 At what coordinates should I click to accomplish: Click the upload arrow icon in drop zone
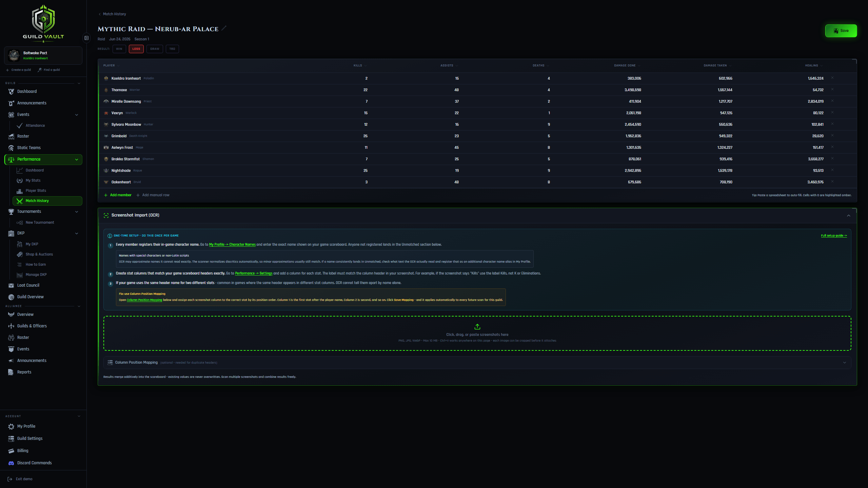click(x=477, y=327)
